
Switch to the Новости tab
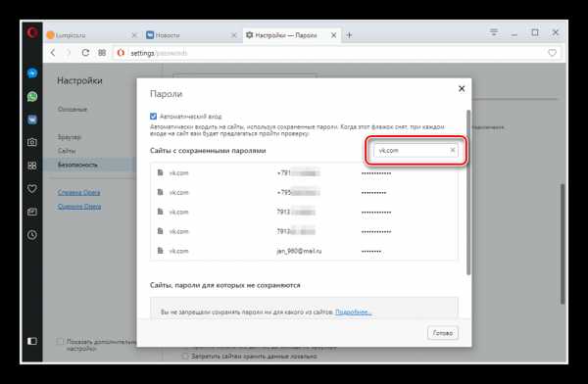point(191,35)
